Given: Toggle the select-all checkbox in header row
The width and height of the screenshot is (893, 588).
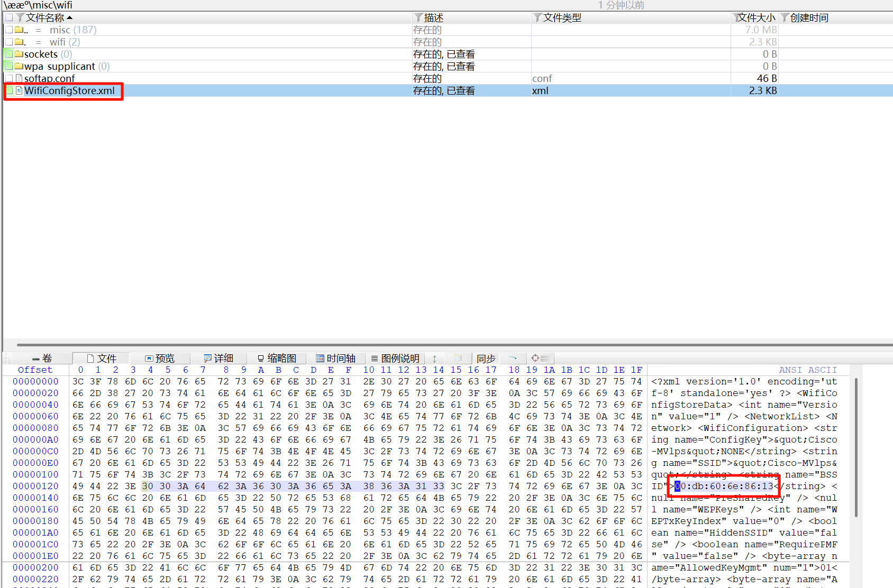Looking at the screenshot, I should pyautogui.click(x=9, y=17).
